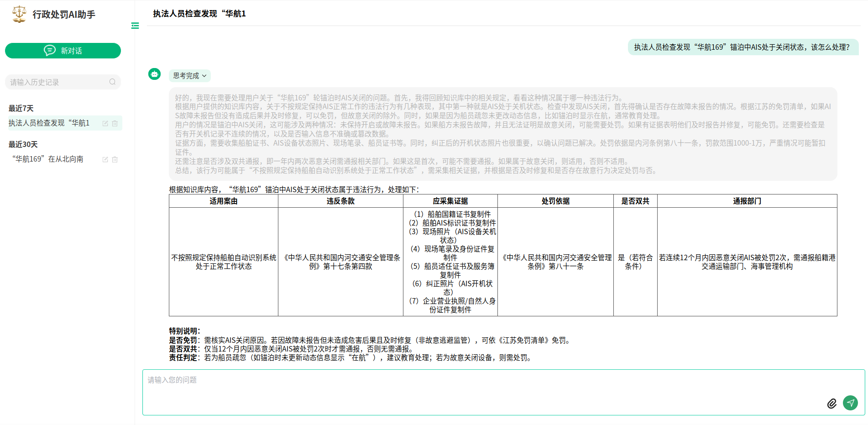Collapse the 思考完成 thinking section
868x425 pixels.
point(189,76)
